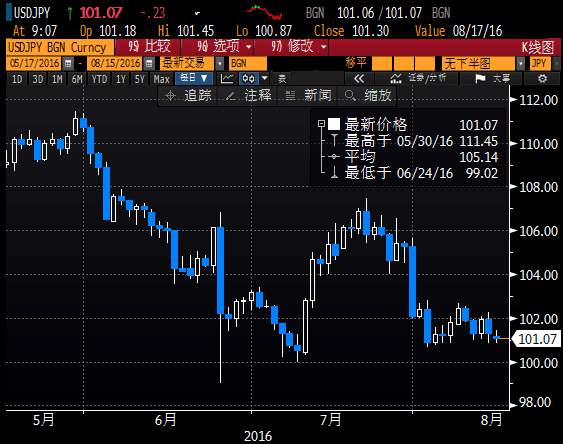Viewport: 563px width, 444px height.
Task: Expand chart type dropdown arrow
Action: 265,78
